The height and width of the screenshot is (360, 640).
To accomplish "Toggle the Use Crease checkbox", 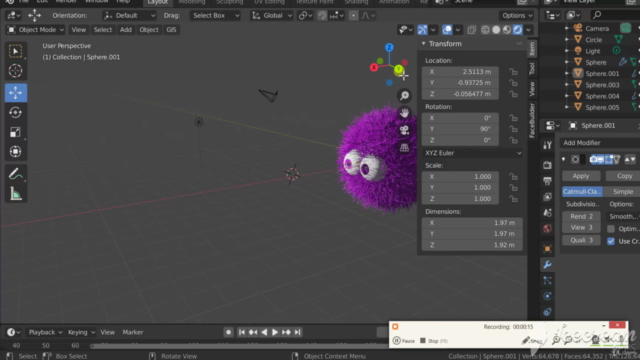I will click(611, 241).
